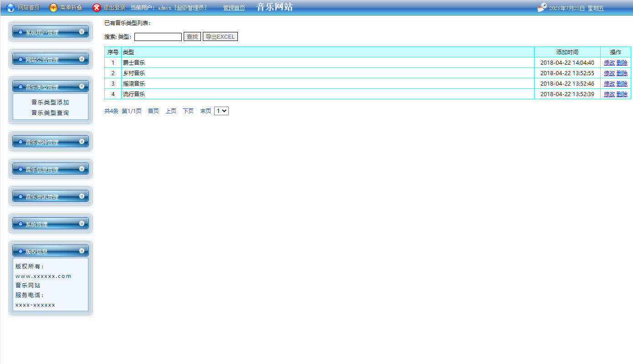Open the 系统管理 menu section
The width and height of the screenshot is (633, 364).
pos(51,224)
